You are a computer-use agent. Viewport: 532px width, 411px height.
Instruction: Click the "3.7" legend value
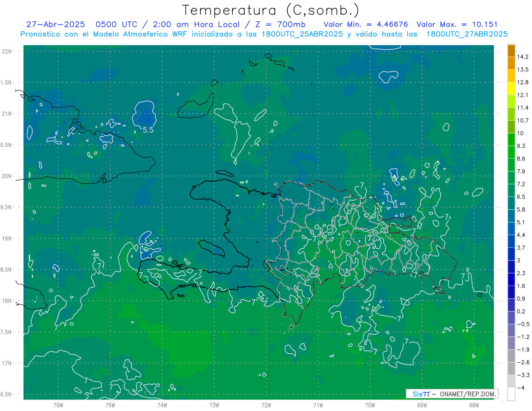pyautogui.click(x=521, y=247)
